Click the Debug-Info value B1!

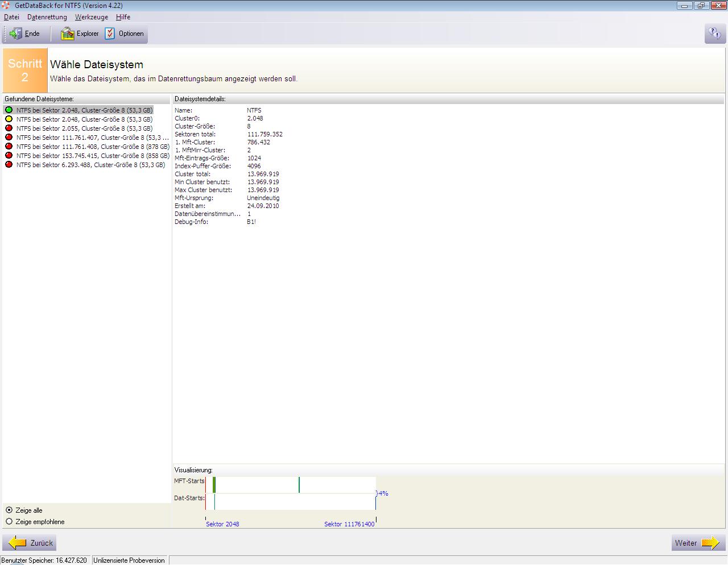tap(251, 222)
